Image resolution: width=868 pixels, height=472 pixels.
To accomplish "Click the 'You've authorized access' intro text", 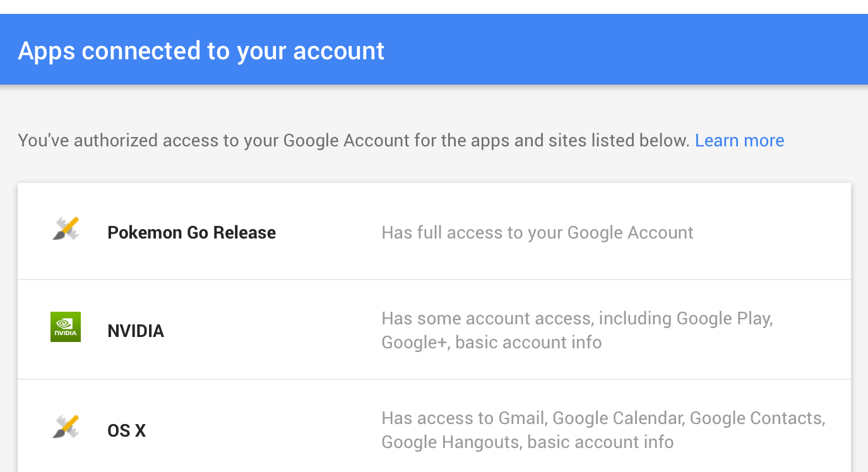I will point(353,140).
